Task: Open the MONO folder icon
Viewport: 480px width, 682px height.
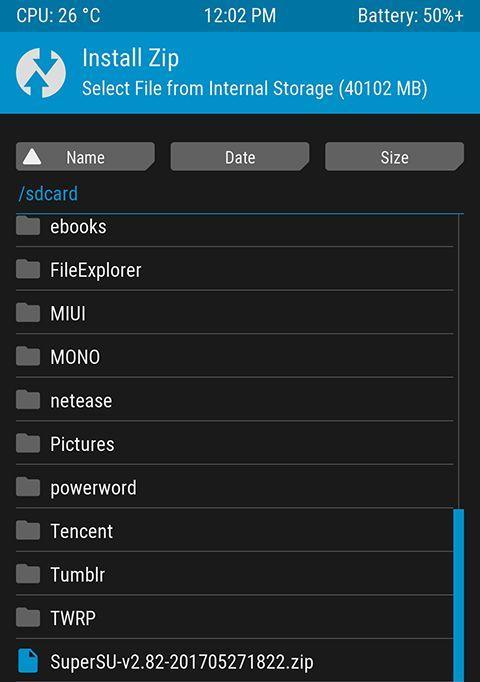Action: [28, 356]
